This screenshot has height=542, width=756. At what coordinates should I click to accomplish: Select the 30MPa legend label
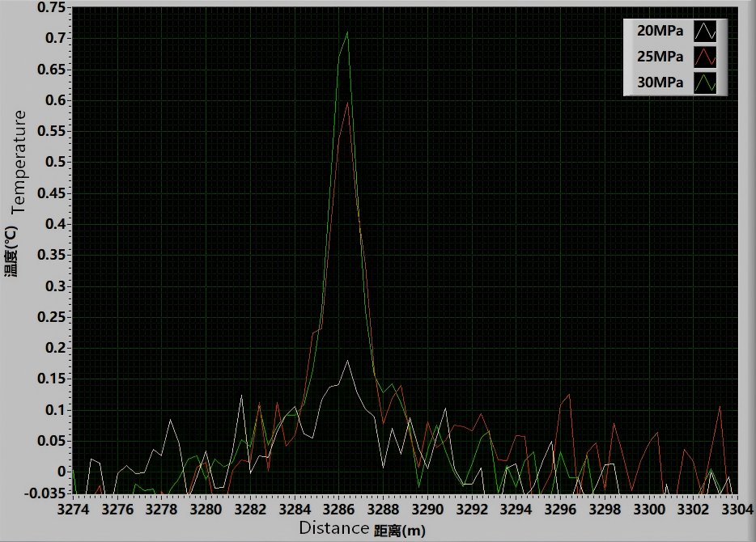tap(660, 83)
